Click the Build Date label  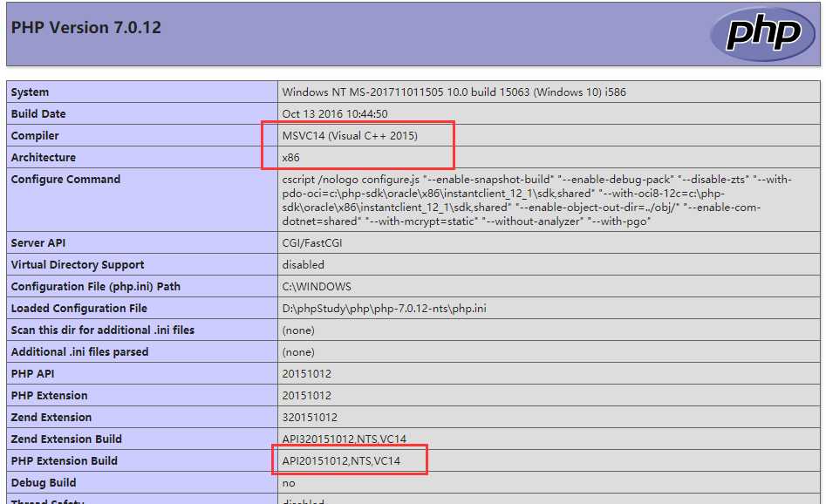pyautogui.click(x=38, y=113)
